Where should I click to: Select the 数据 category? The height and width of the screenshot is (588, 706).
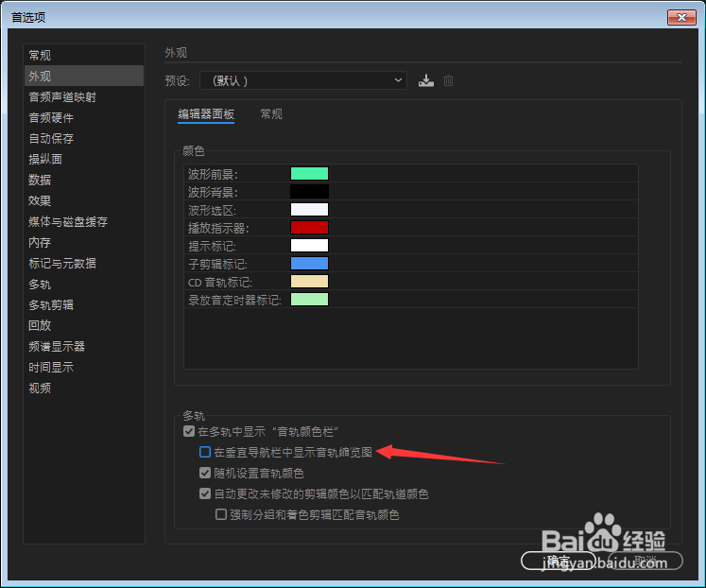tap(84, 181)
